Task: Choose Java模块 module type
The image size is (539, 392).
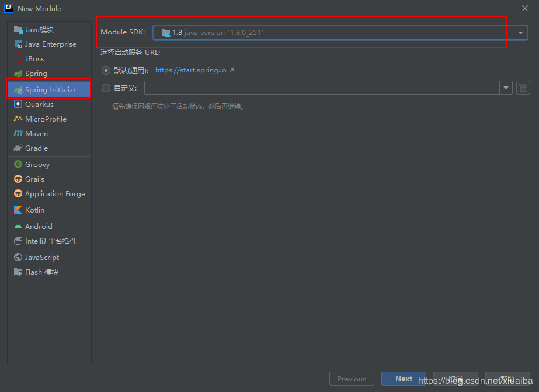Action: tap(49, 30)
